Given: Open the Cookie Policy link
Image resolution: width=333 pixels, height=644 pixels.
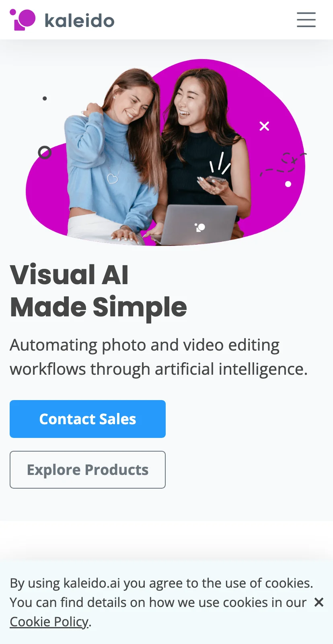Looking at the screenshot, I should [x=49, y=622].
